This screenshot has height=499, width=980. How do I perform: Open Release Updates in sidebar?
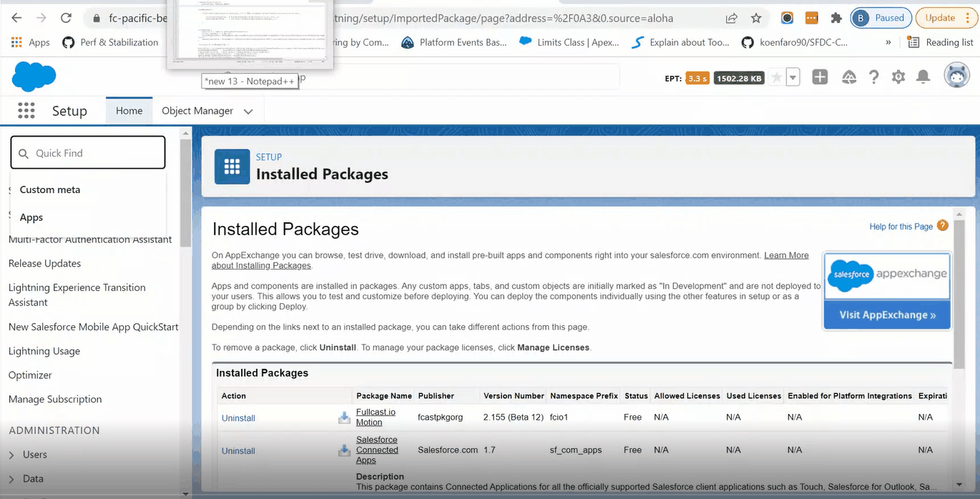point(44,263)
